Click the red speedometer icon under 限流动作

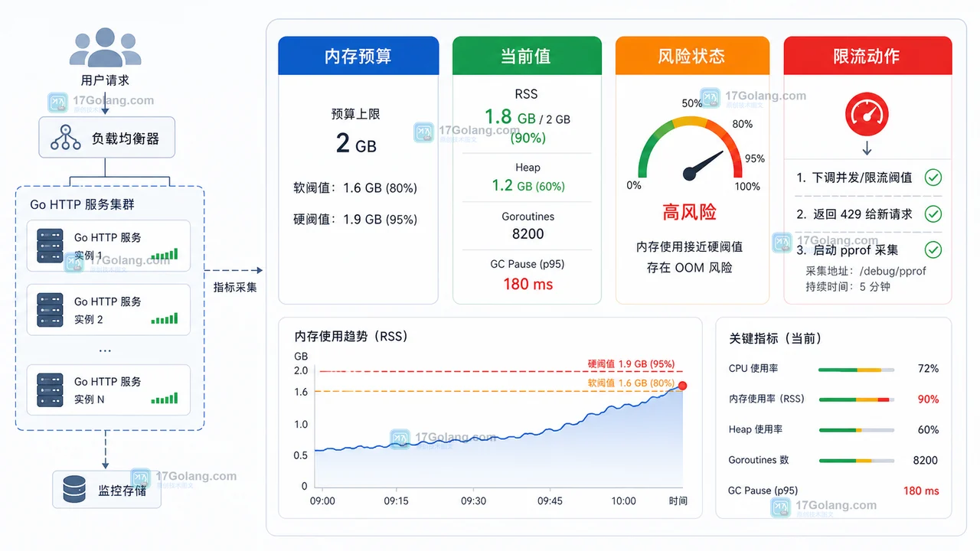click(867, 116)
